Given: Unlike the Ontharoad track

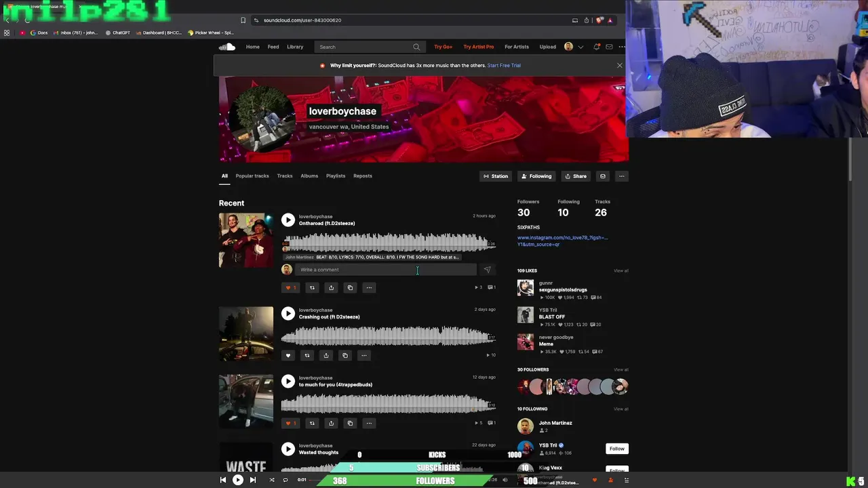Looking at the screenshot, I should (290, 287).
